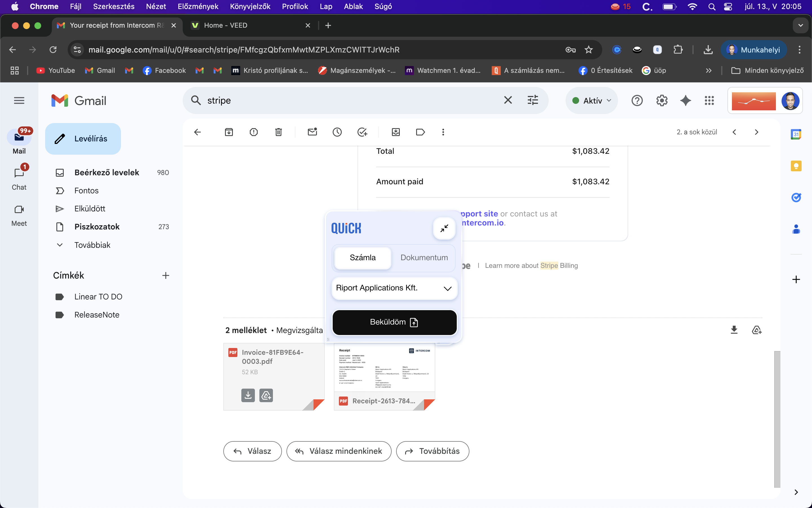Image resolution: width=812 pixels, height=508 pixels.
Task: Click the Továbbítás forward button
Action: click(433, 451)
